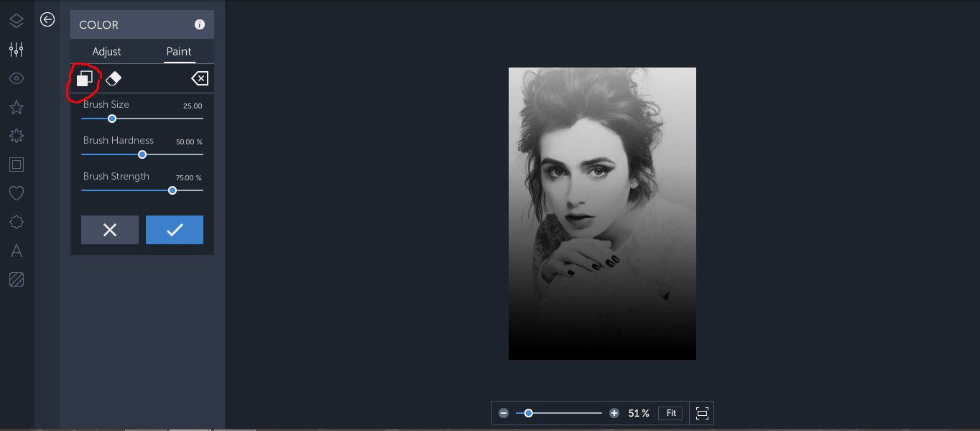This screenshot has width=980, height=431.
Task: Click the Fit button
Action: (671, 413)
